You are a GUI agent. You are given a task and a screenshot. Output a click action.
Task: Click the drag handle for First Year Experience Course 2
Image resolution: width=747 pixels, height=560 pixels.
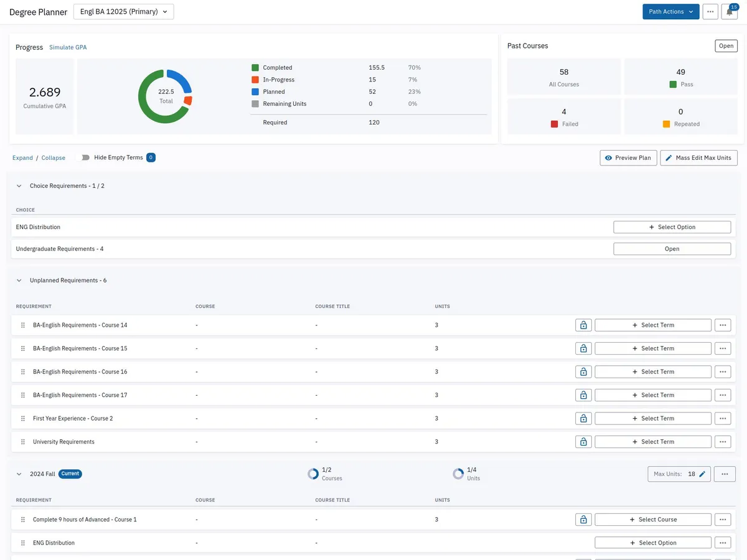(23, 418)
